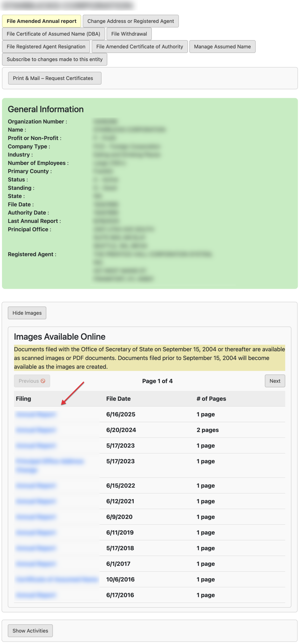Click File Amended Certificate of Authority
The width and height of the screenshot is (301, 644).
pos(139,47)
